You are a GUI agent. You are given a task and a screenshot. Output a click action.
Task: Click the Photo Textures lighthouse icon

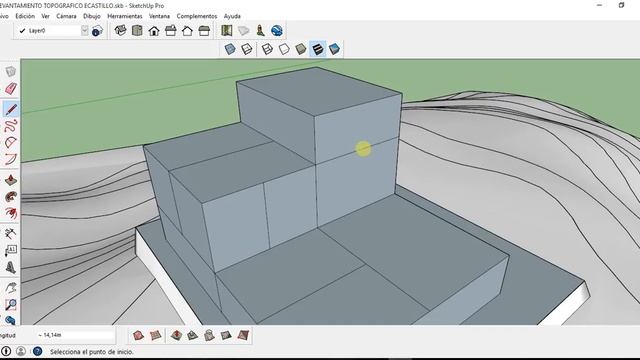260,31
